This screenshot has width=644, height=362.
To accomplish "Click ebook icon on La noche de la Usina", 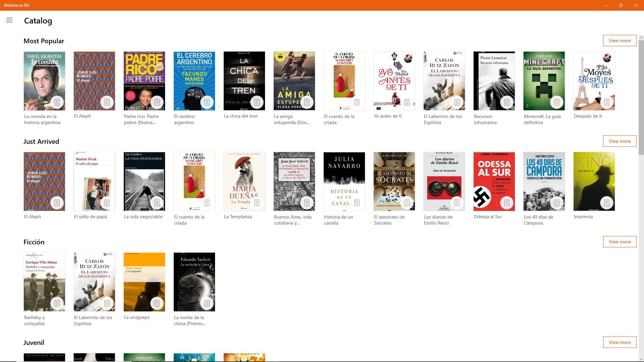I will click(x=207, y=303).
